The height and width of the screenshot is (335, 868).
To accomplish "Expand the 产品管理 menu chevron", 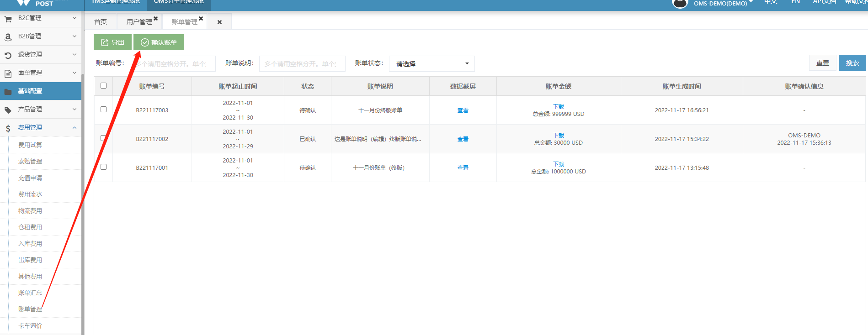I will point(75,109).
